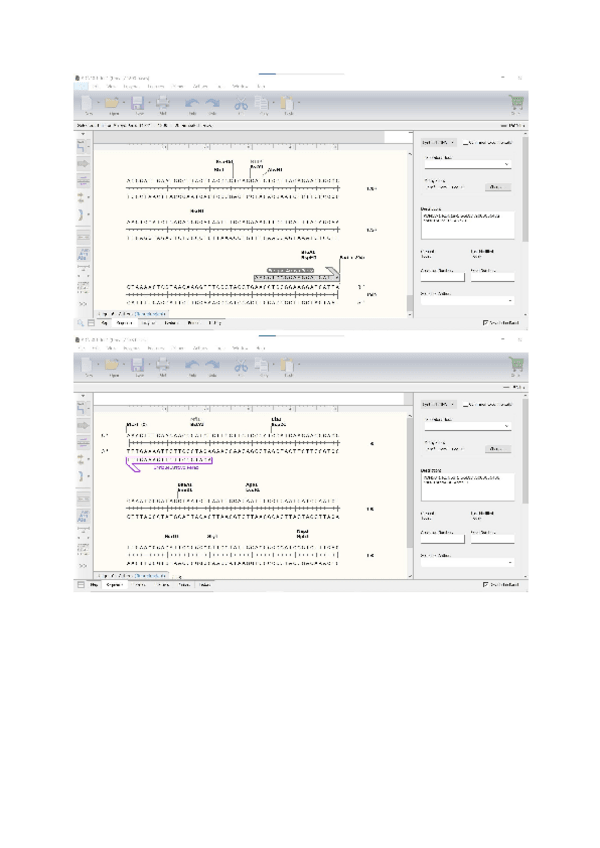Switch to Features tab in upper window

171,323
